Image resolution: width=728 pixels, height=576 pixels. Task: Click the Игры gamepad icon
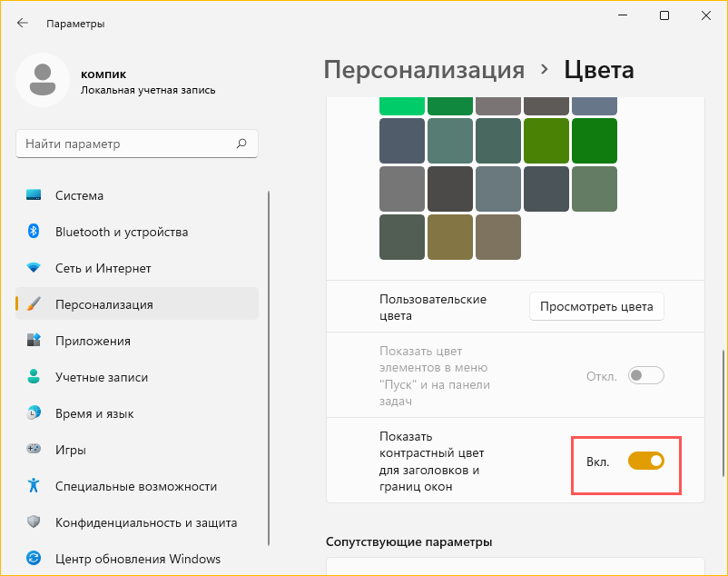34,449
